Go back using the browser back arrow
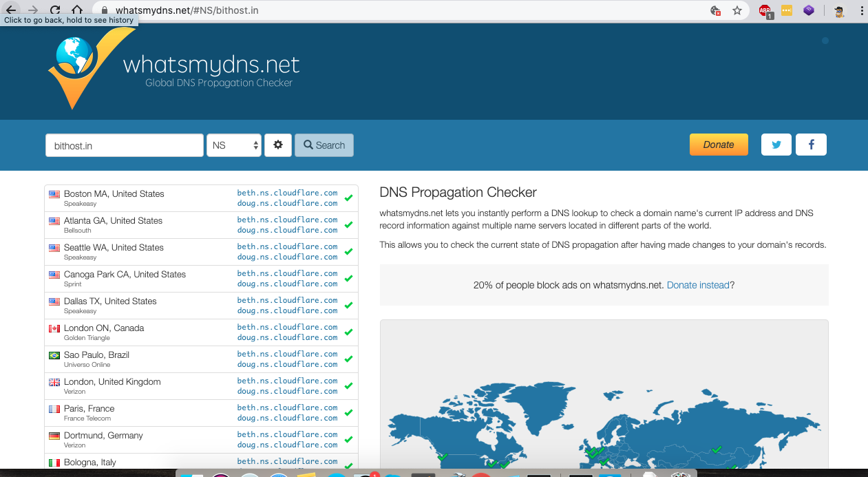Viewport: 868px width, 477px height. point(11,10)
